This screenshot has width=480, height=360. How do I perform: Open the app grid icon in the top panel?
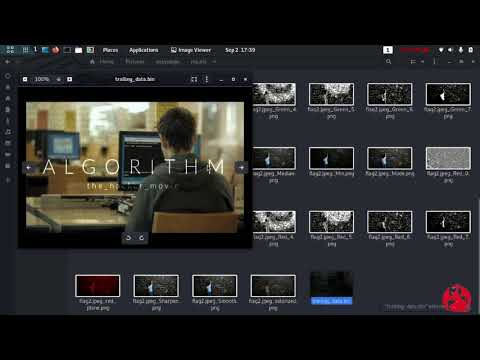pyautogui.click(x=25, y=50)
